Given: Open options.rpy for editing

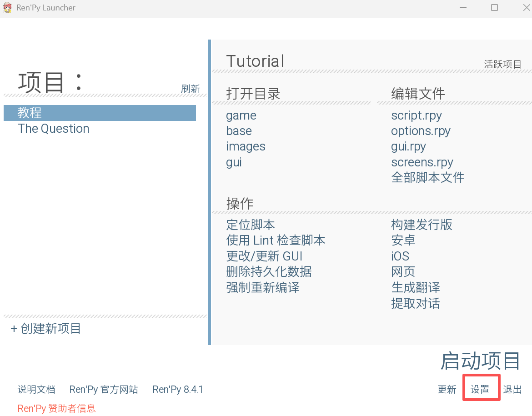Looking at the screenshot, I should click(x=421, y=131).
